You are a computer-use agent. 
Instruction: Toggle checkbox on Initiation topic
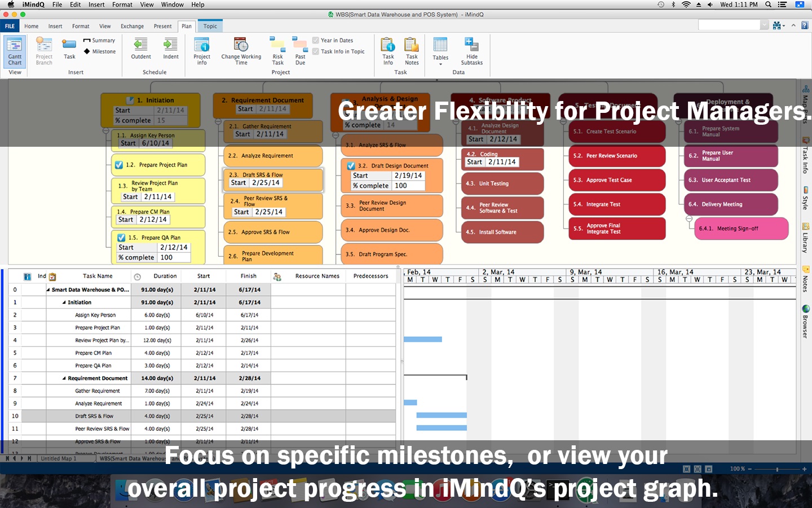pos(130,100)
